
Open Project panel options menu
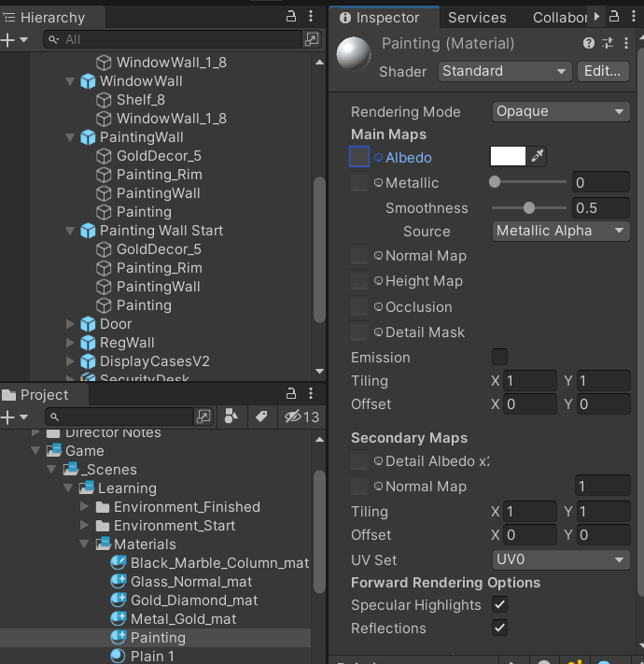pyautogui.click(x=311, y=393)
